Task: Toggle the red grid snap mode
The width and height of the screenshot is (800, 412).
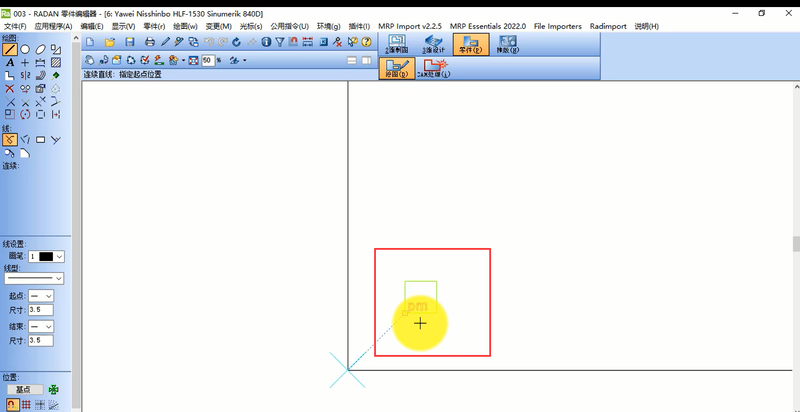Action: (x=26, y=405)
